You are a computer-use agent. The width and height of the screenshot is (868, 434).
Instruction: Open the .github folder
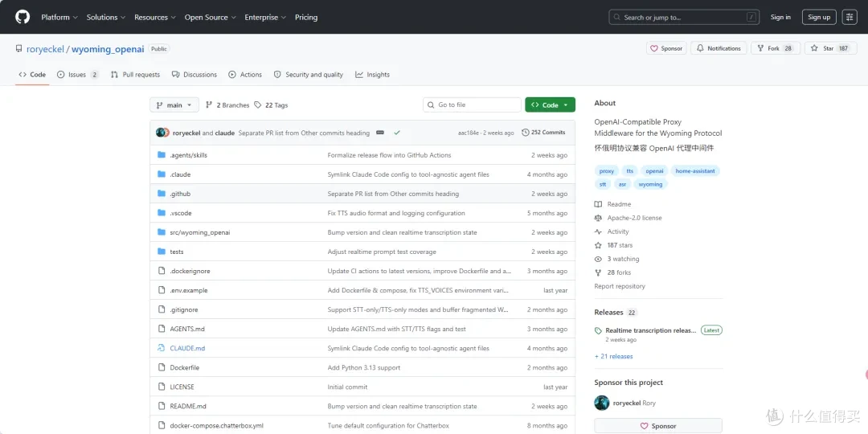(x=180, y=194)
